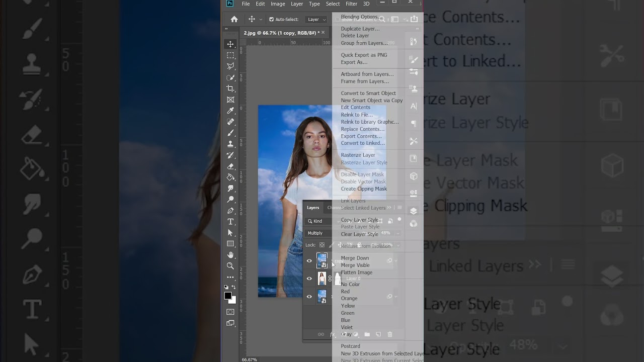
Task: Hide the bottom layer's eye icon
Action: point(309,297)
